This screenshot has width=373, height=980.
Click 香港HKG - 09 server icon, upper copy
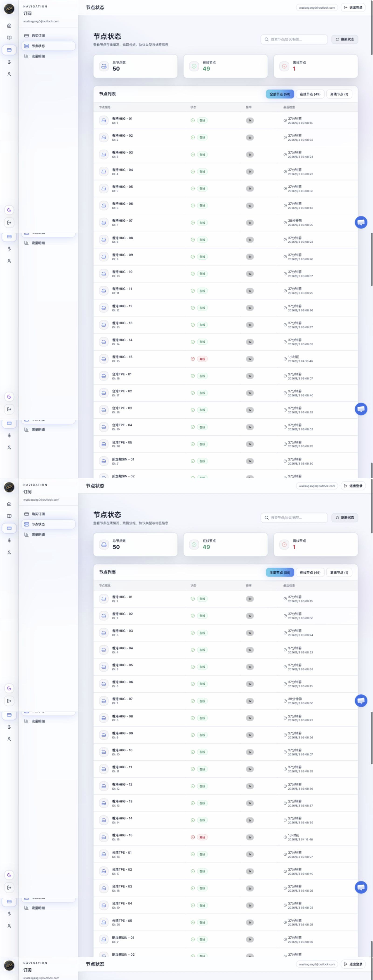[104, 257]
